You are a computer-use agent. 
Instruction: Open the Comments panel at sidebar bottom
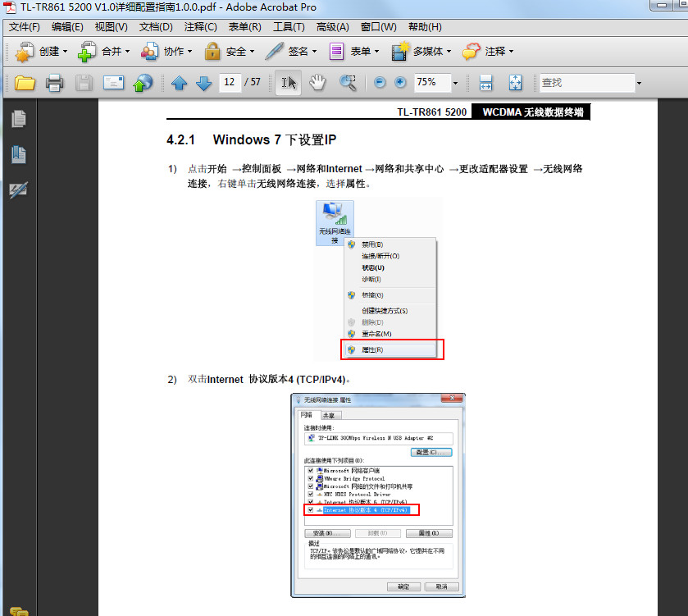pos(19,611)
